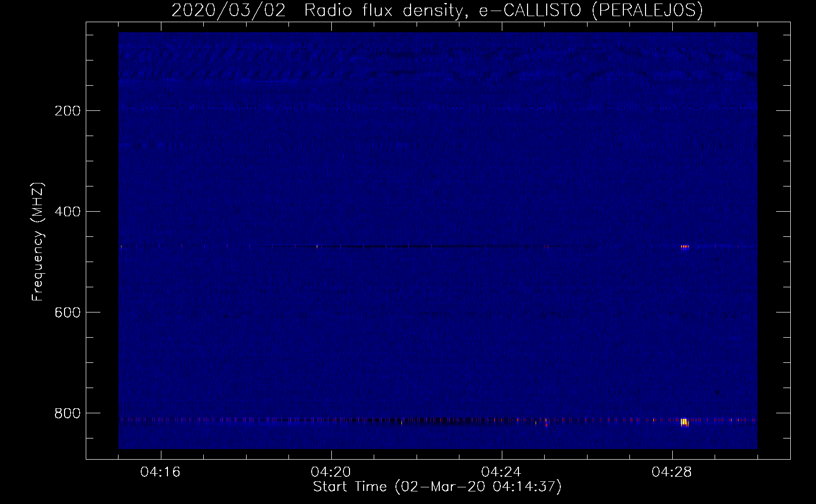Click the 'Frequency (MHZ)' axis label

[x=38, y=242]
